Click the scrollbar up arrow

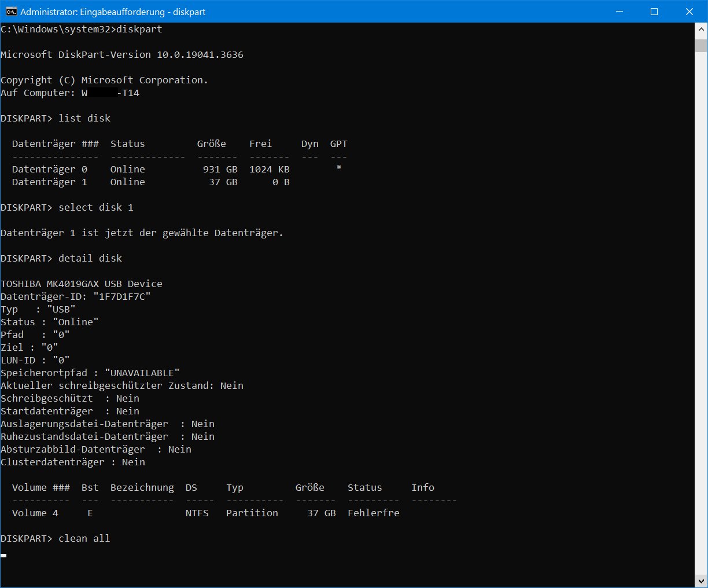(x=701, y=30)
